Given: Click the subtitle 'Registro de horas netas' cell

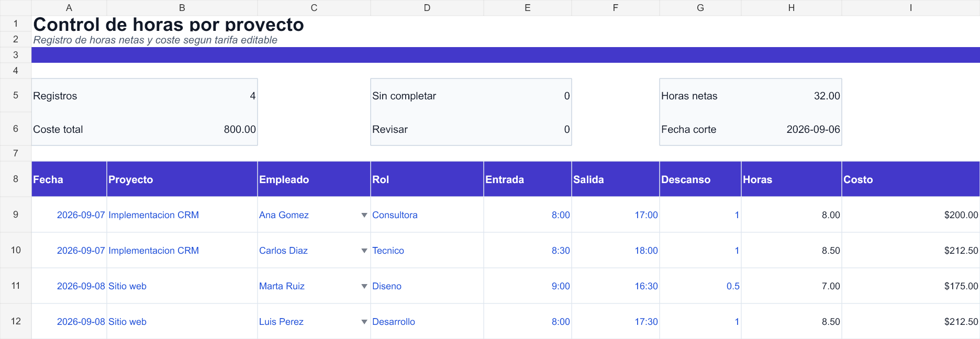Looking at the screenshot, I should (155, 40).
